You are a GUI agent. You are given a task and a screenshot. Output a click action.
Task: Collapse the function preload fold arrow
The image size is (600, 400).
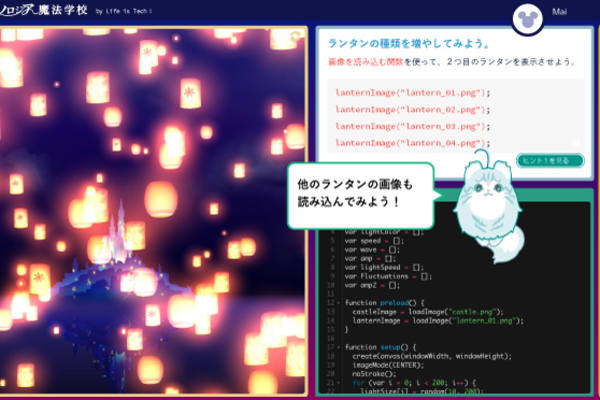click(x=338, y=303)
